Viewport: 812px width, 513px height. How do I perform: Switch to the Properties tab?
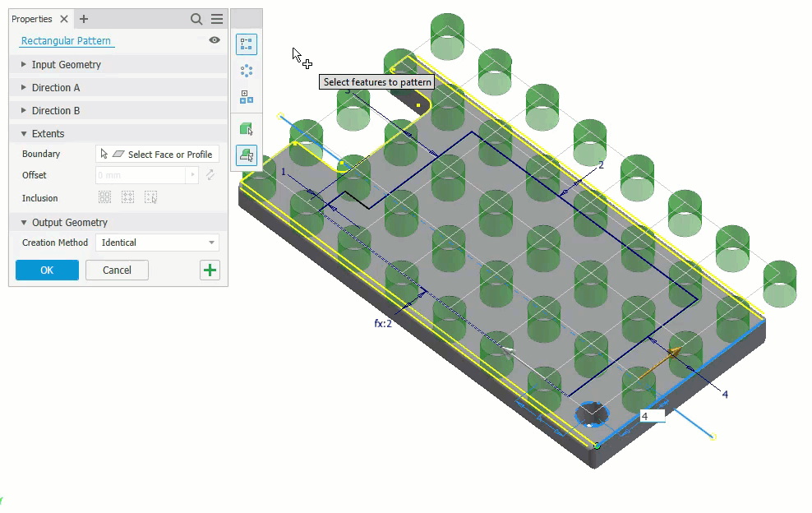click(32, 19)
